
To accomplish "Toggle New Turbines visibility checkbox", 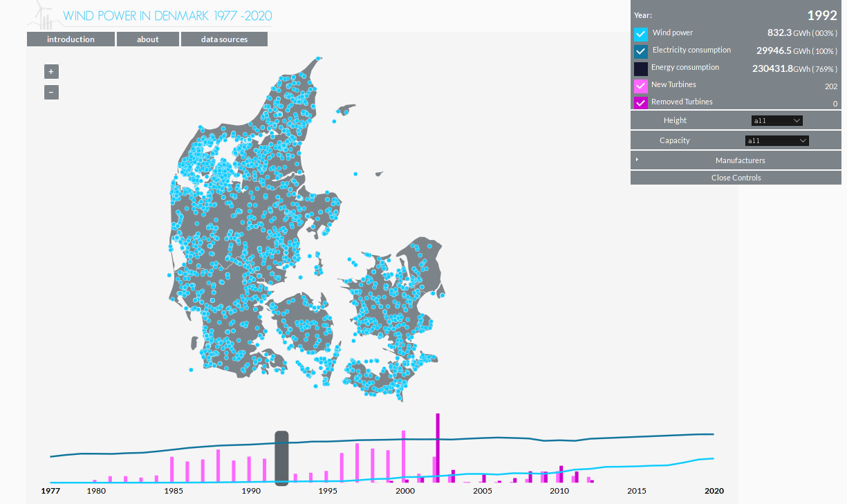I will [641, 86].
